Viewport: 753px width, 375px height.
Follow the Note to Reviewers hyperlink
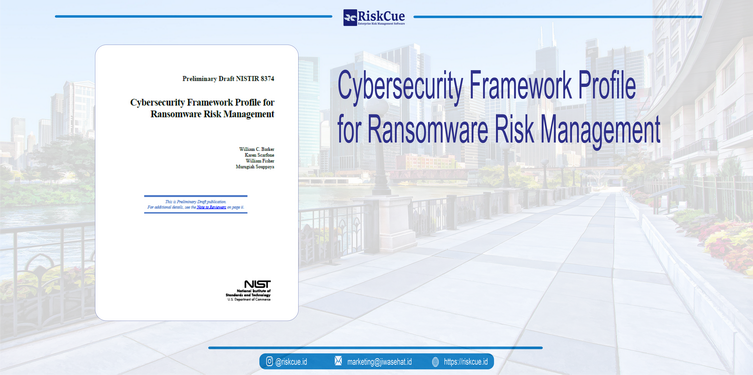211,207
